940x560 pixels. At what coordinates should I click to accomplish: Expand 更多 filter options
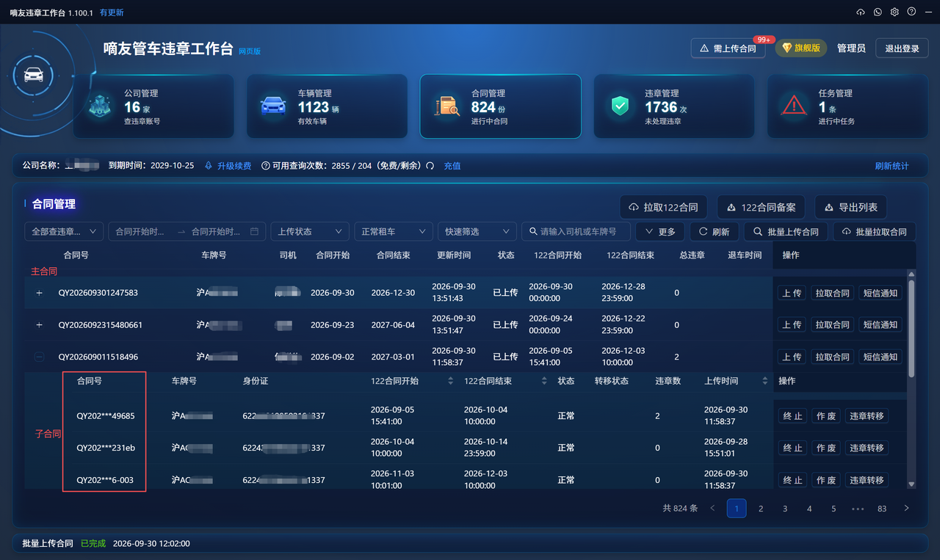[660, 231]
